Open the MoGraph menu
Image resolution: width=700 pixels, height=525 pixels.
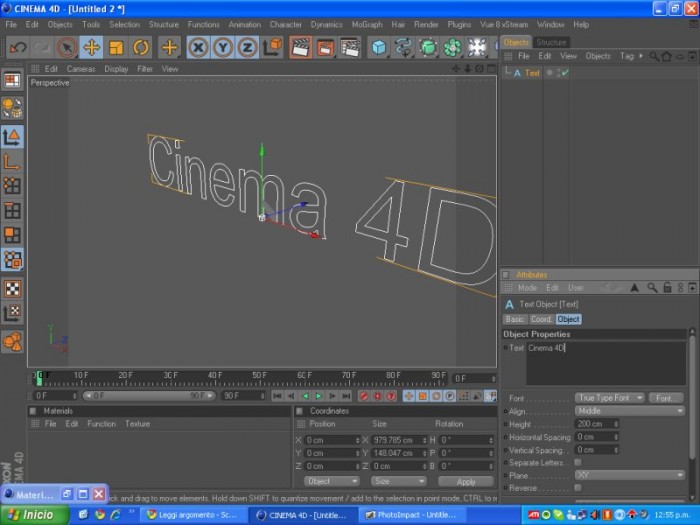[x=367, y=25]
